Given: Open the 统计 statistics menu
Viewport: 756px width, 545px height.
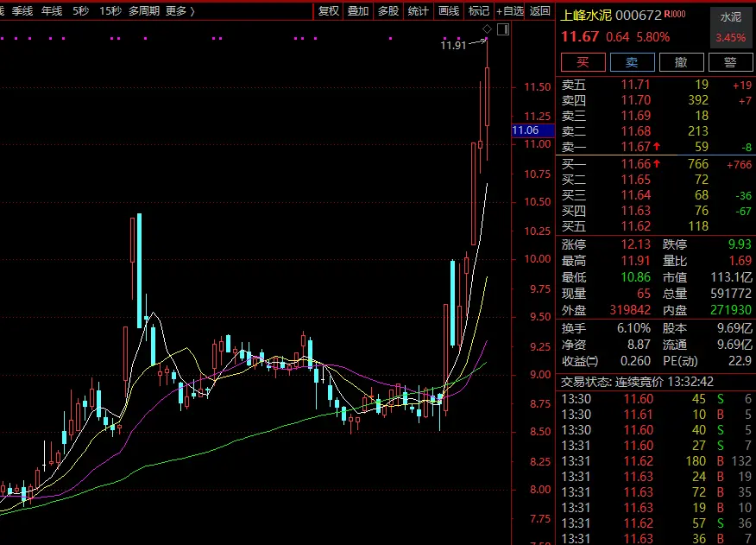Looking at the screenshot, I should click(418, 11).
